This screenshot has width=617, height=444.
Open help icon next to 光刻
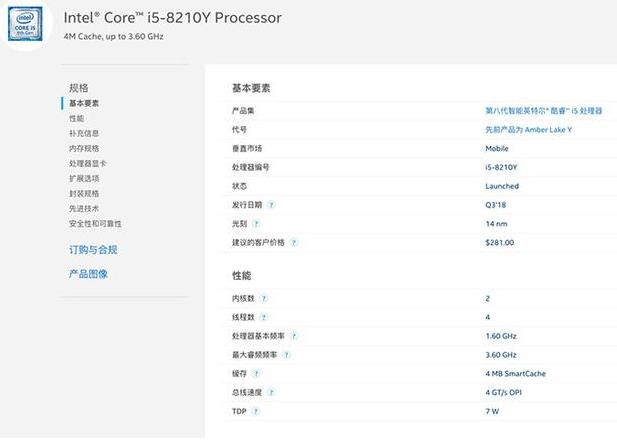point(256,224)
